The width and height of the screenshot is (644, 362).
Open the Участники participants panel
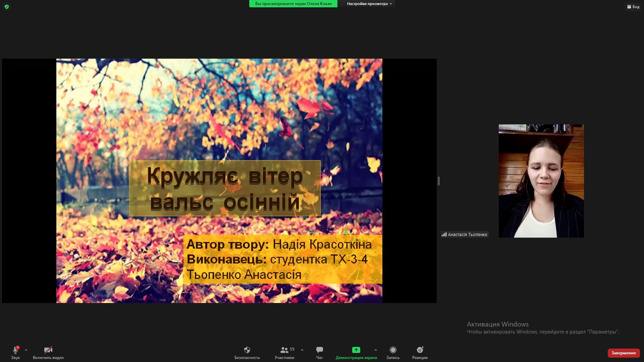coord(284,350)
